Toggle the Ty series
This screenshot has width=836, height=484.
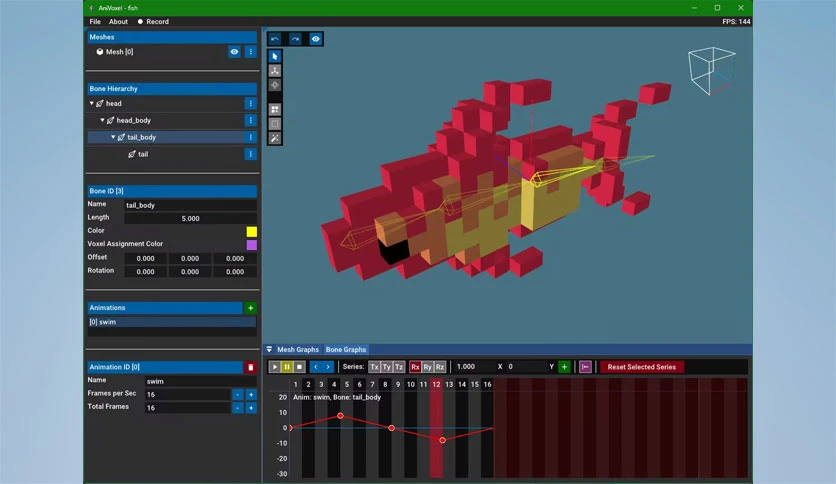click(x=387, y=367)
